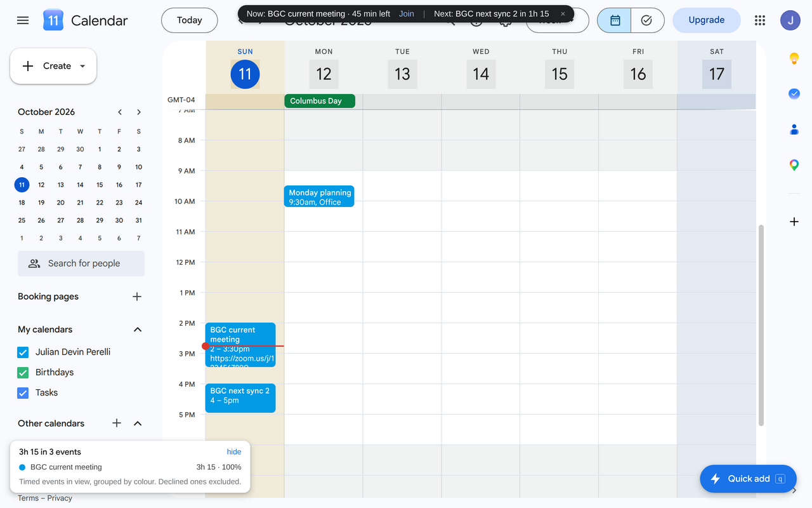The height and width of the screenshot is (508, 812).
Task: Click the Upgrade button
Action: point(707,20)
